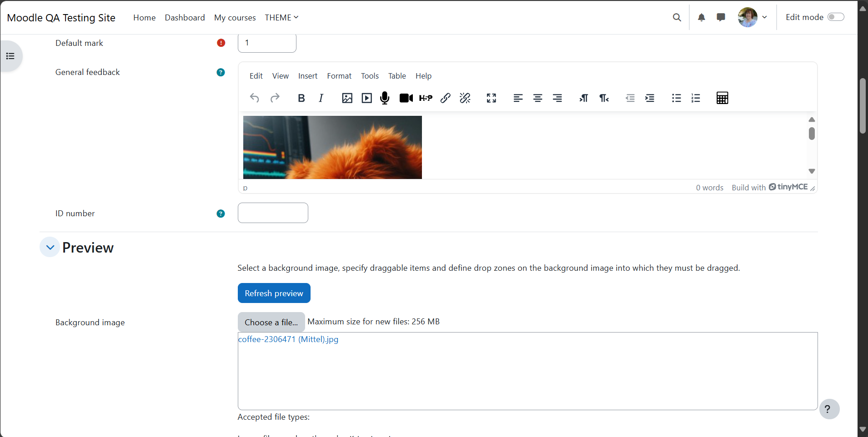Open the insert image tool
868x437 pixels.
coord(347,98)
